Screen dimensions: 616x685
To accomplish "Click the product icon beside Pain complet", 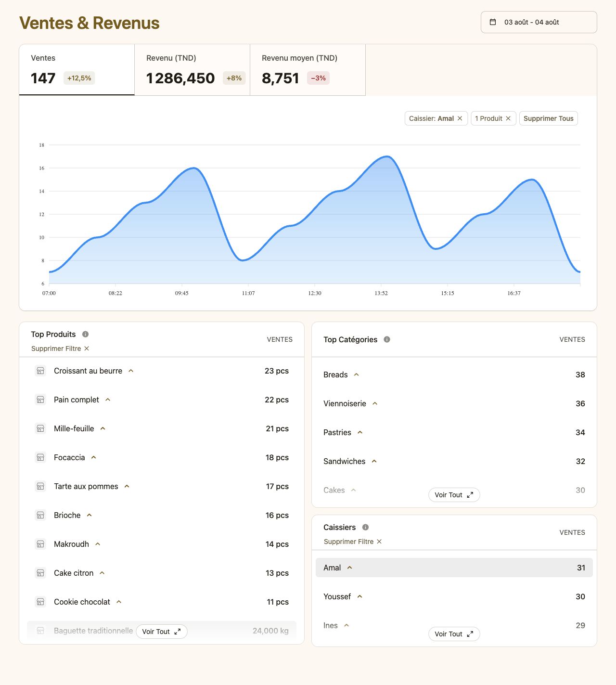I will [x=40, y=400].
